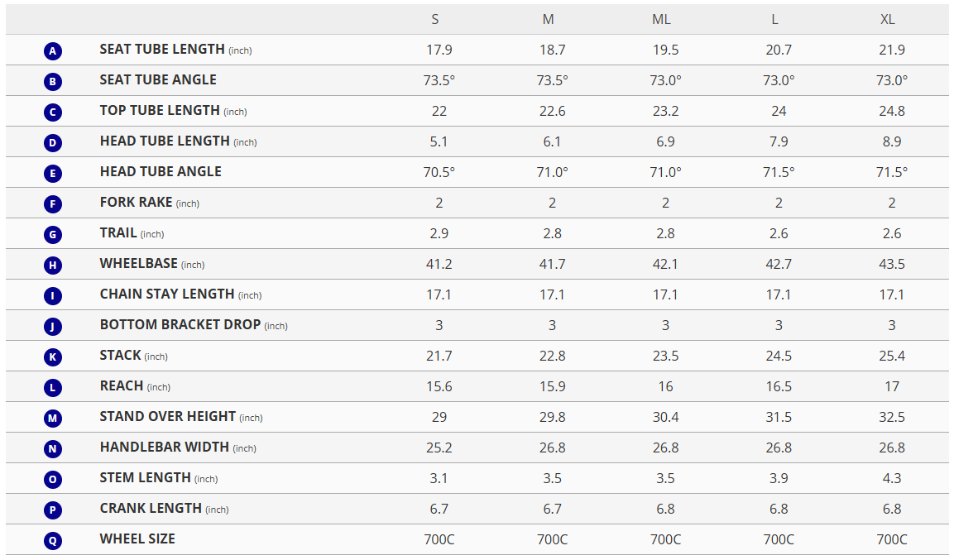Click the 700C wheel size value for L
The height and width of the screenshot is (560, 954).
coord(779,539)
